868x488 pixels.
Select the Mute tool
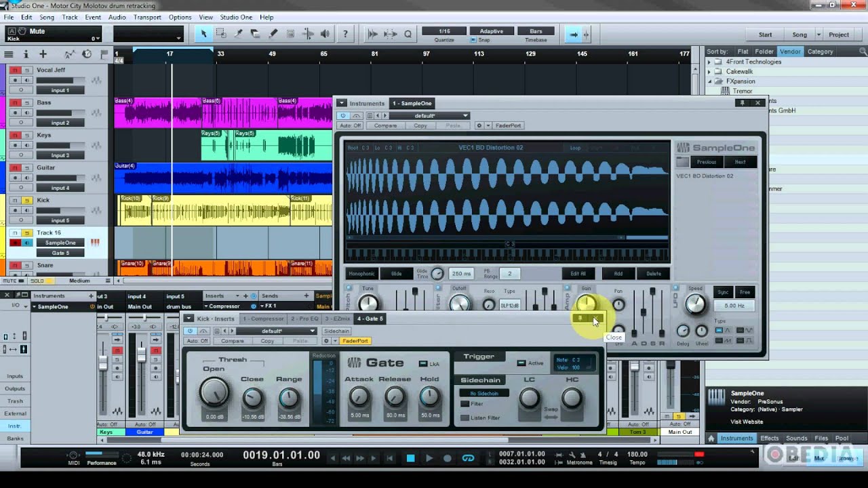(x=291, y=33)
